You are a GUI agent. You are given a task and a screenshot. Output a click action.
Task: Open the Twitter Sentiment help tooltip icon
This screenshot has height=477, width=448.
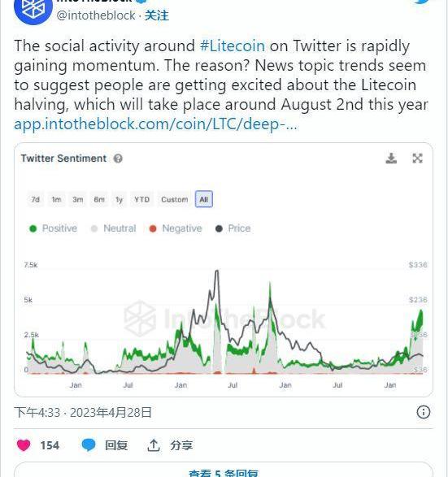click(x=118, y=158)
